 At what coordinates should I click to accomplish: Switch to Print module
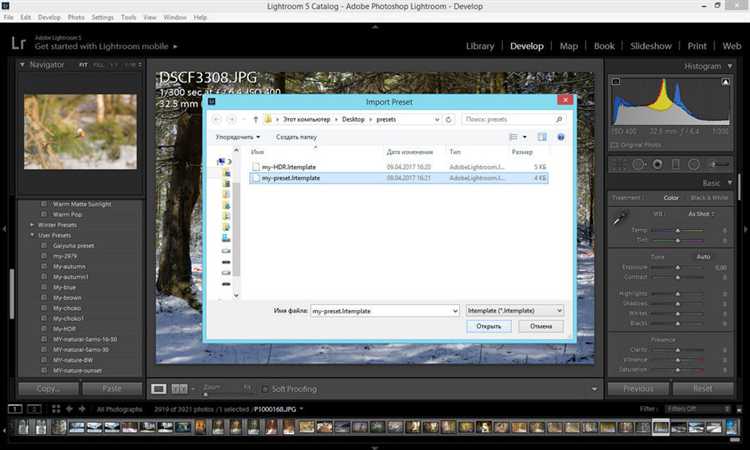click(696, 46)
